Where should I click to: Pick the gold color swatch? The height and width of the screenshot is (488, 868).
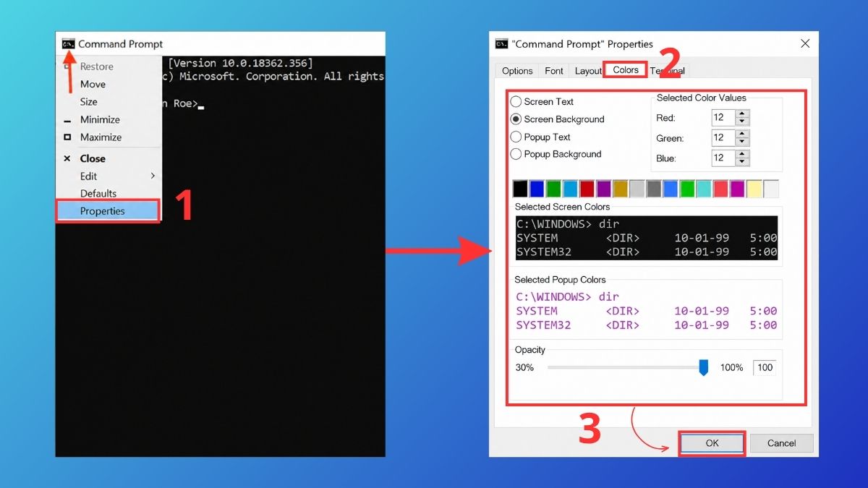621,189
